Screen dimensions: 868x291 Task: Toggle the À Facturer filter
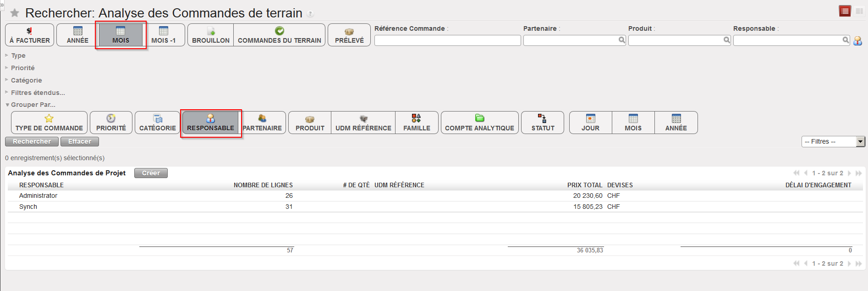click(x=30, y=35)
